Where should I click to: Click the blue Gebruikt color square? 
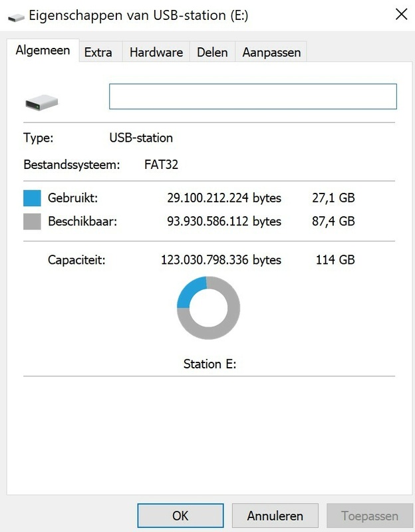pos(32,198)
